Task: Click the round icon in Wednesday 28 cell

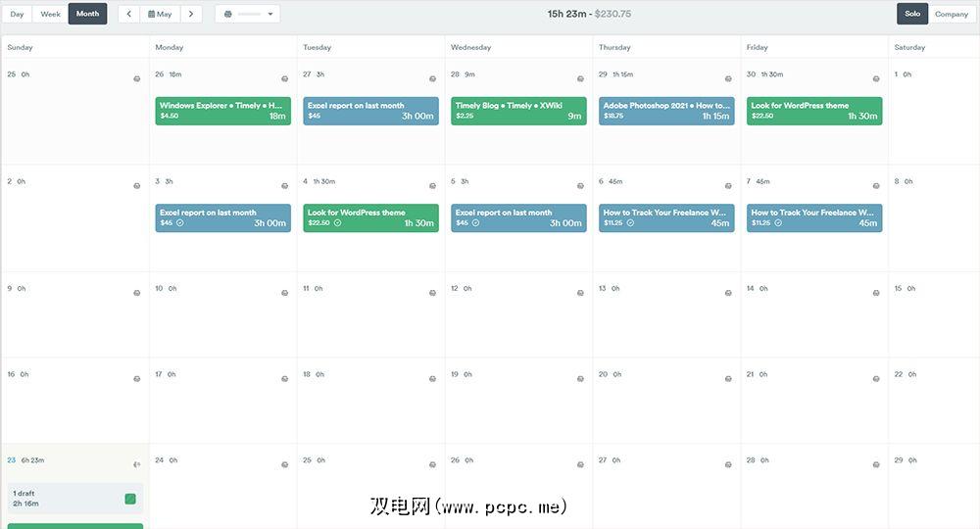Action: (581, 78)
